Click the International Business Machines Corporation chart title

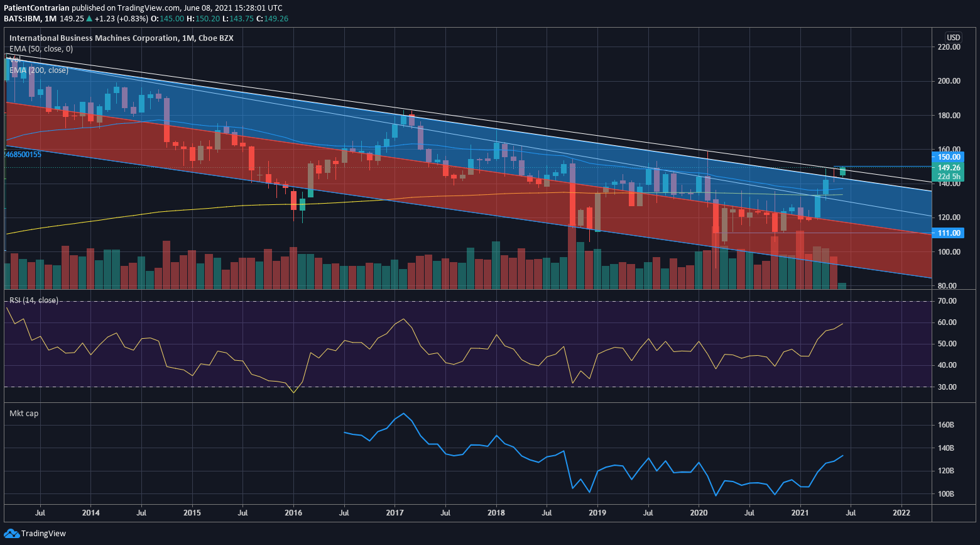tap(121, 38)
